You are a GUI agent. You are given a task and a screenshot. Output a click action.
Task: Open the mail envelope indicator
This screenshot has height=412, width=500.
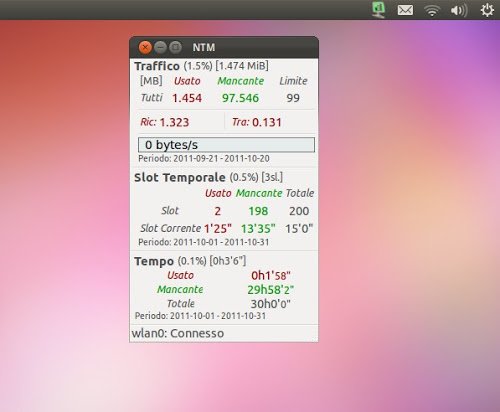pos(405,10)
